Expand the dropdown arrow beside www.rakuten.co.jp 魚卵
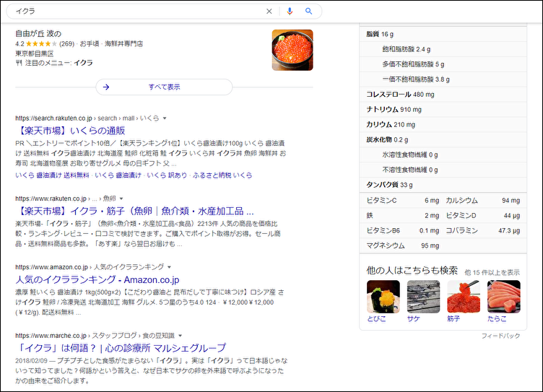Screen dimensions: 543x392 tap(121, 199)
